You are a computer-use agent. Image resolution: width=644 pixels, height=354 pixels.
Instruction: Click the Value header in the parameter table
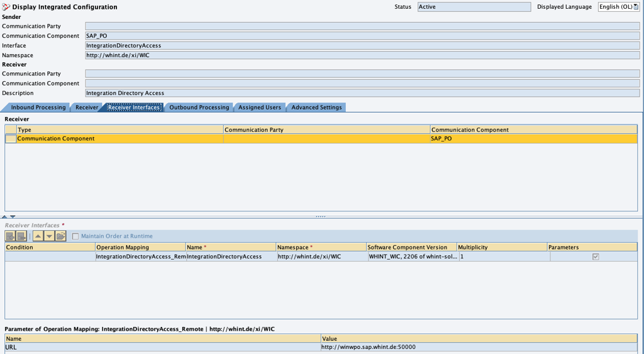(x=479, y=339)
